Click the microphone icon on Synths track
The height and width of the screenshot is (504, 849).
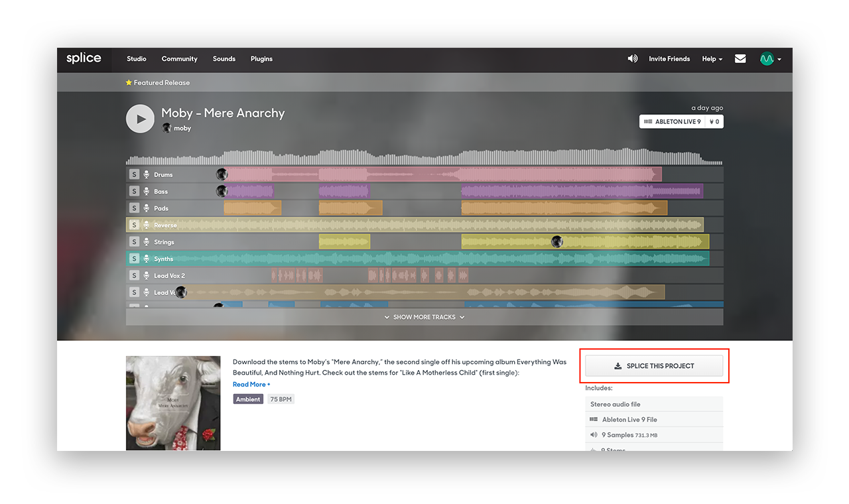coord(147,259)
